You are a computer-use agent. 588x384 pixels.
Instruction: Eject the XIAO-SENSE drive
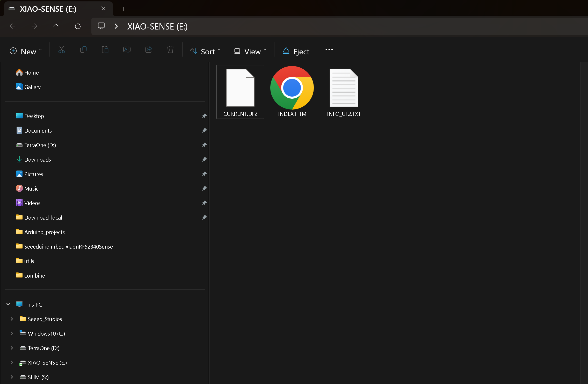[x=296, y=51]
